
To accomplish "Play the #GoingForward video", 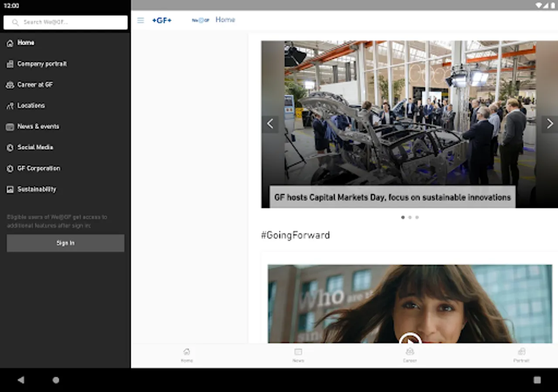I will pos(410,338).
